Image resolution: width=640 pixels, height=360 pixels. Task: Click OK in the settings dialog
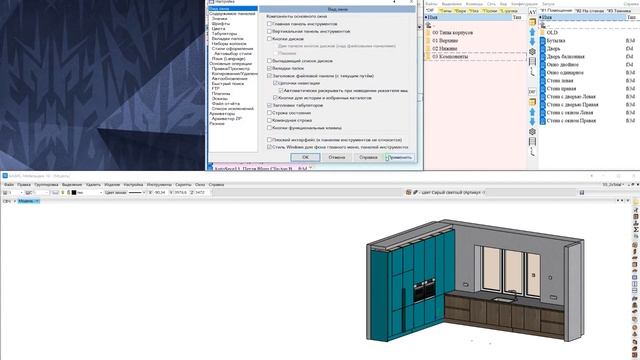(x=305, y=157)
